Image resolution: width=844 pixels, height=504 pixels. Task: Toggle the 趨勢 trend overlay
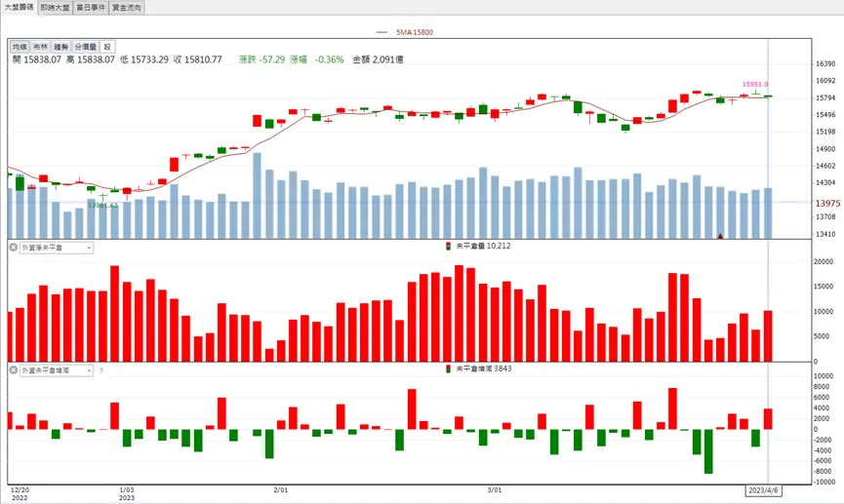60,47
